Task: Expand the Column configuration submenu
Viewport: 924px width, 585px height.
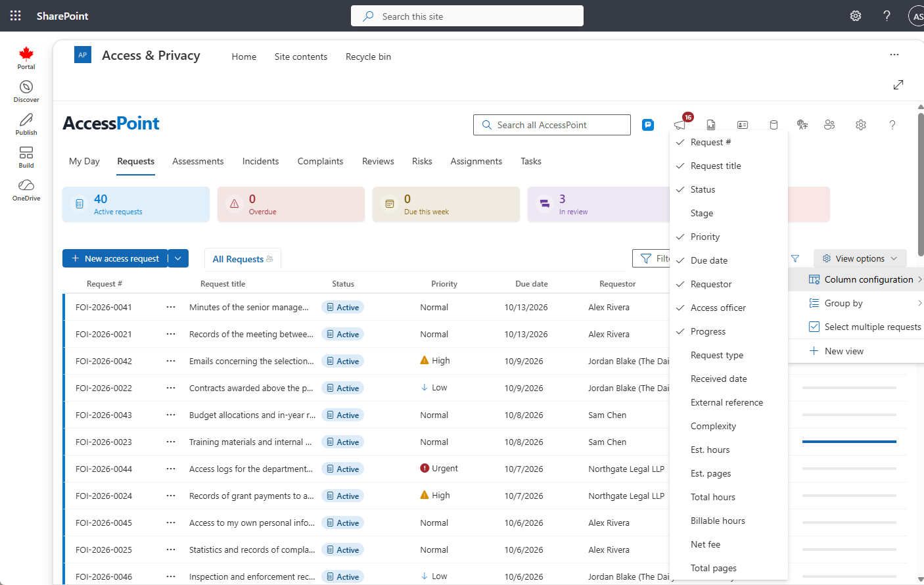Action: pos(856,279)
